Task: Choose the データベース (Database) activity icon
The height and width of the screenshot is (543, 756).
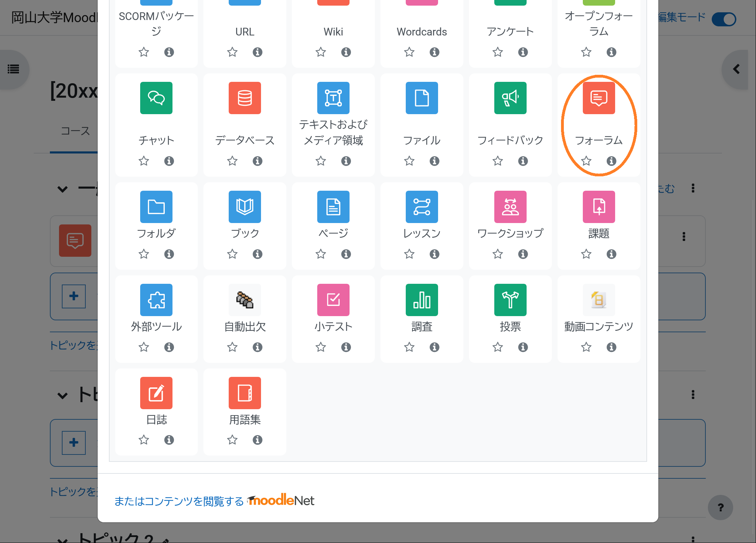Action: click(x=245, y=98)
